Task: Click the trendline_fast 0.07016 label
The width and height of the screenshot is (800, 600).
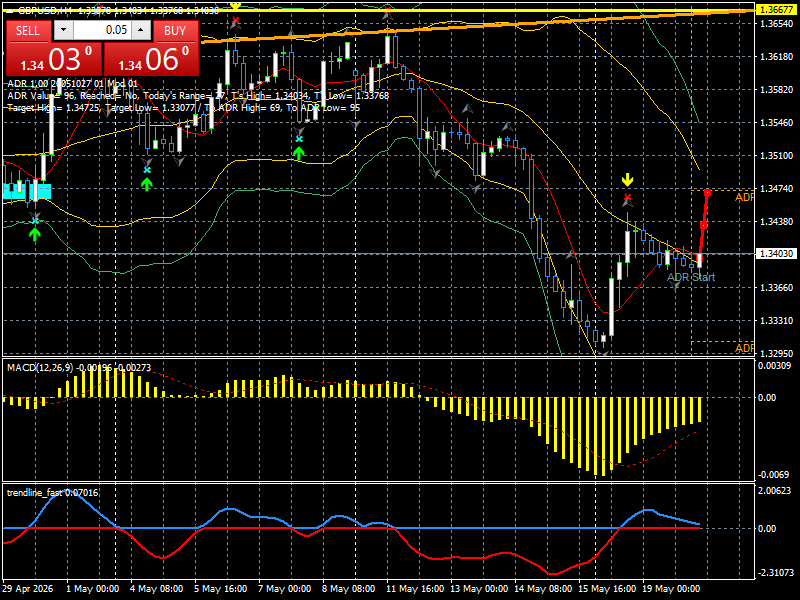Action: [53, 492]
